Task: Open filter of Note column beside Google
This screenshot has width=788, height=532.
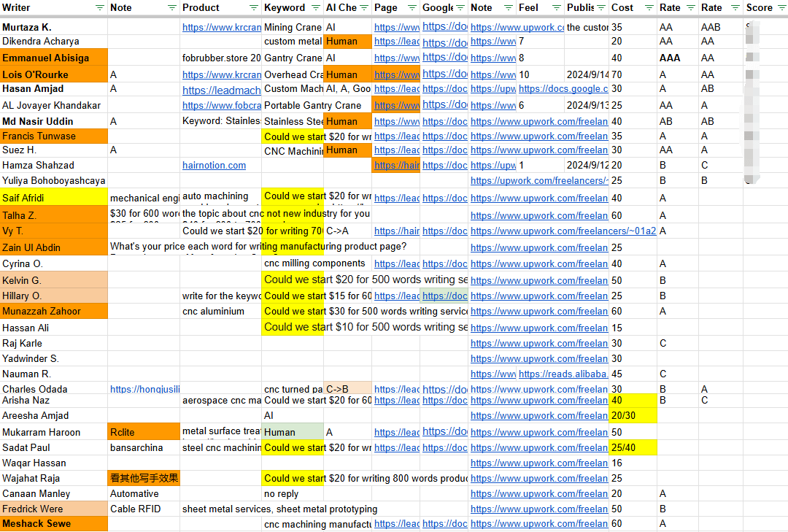Action: tap(508, 7)
